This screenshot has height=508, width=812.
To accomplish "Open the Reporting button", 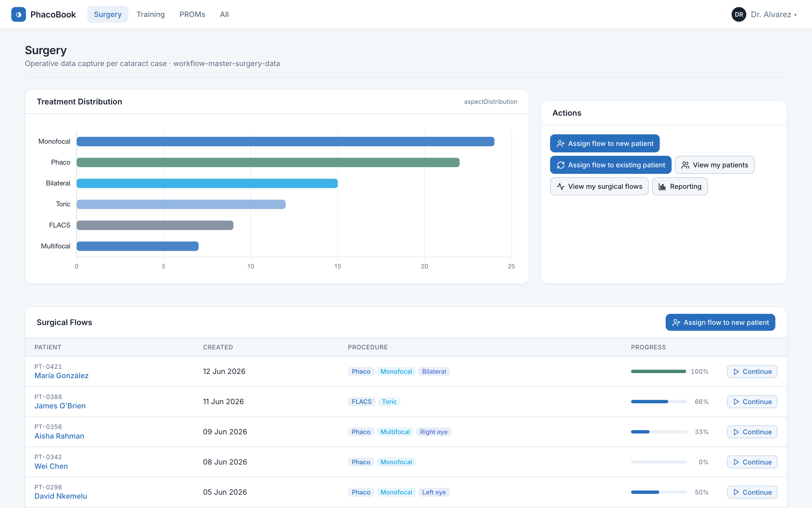I will [x=680, y=187].
